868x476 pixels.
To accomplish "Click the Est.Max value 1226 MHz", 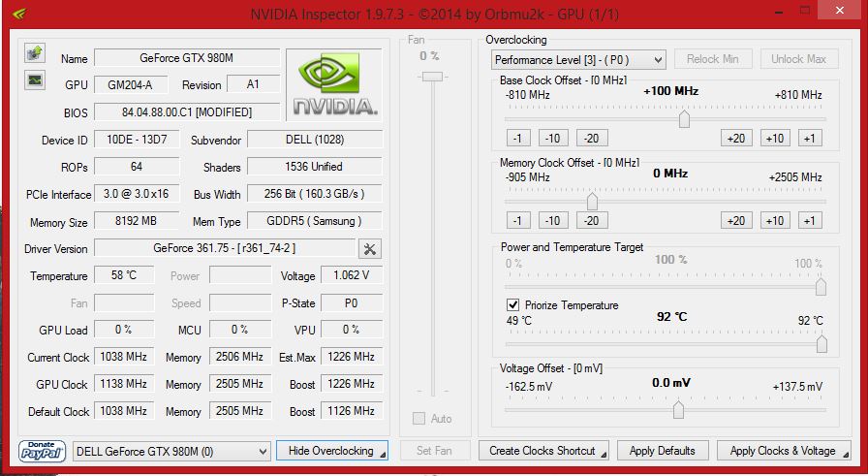I will click(x=352, y=357).
